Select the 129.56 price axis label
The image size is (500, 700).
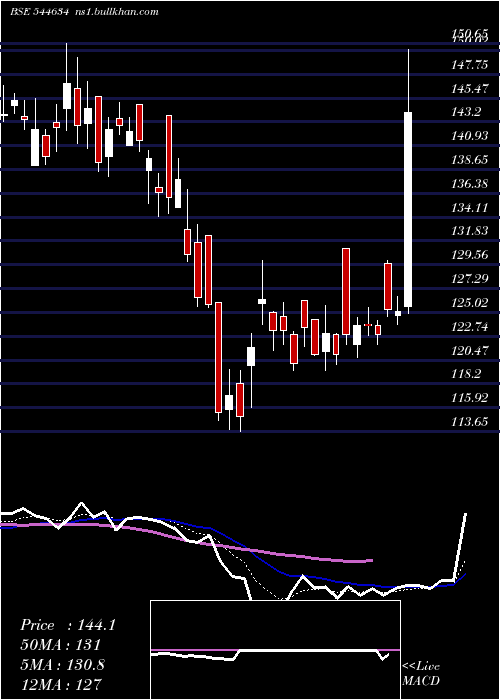[x=470, y=255]
